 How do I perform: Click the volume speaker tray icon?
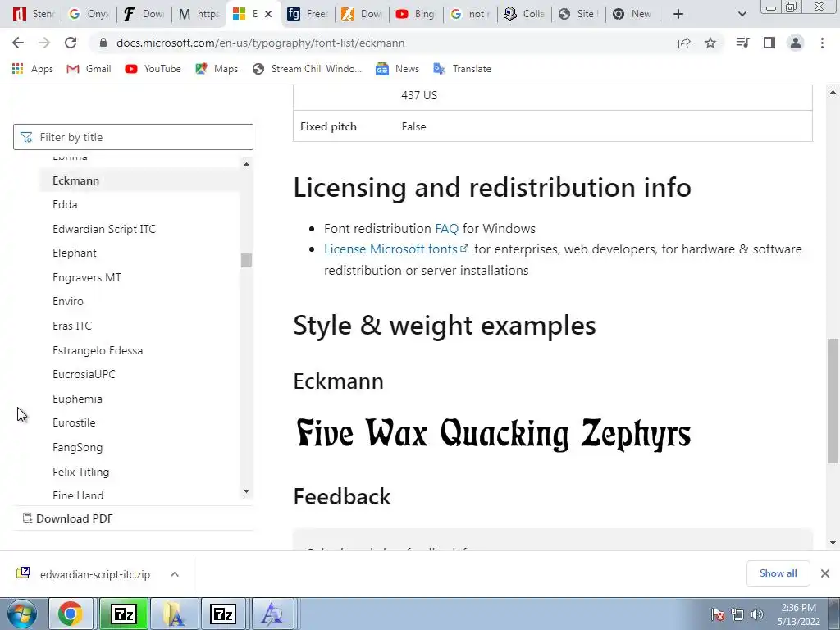click(757, 614)
